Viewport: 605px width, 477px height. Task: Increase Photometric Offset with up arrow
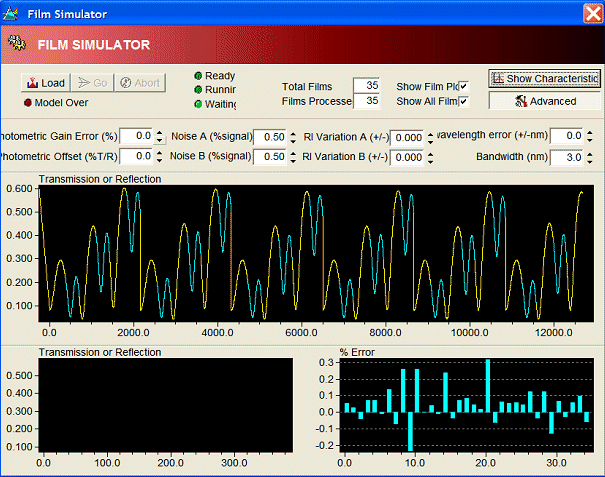tap(160, 153)
